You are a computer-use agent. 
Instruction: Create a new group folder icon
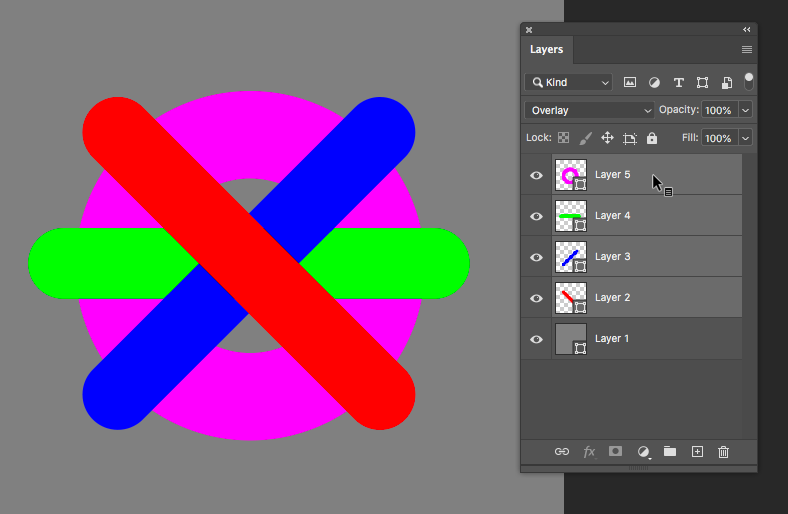(670, 451)
